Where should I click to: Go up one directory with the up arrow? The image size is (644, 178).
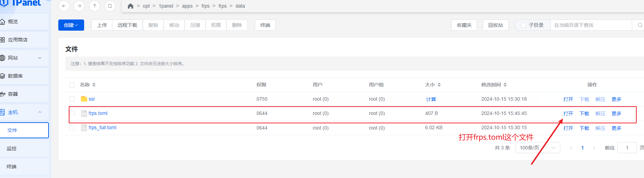click(95, 6)
